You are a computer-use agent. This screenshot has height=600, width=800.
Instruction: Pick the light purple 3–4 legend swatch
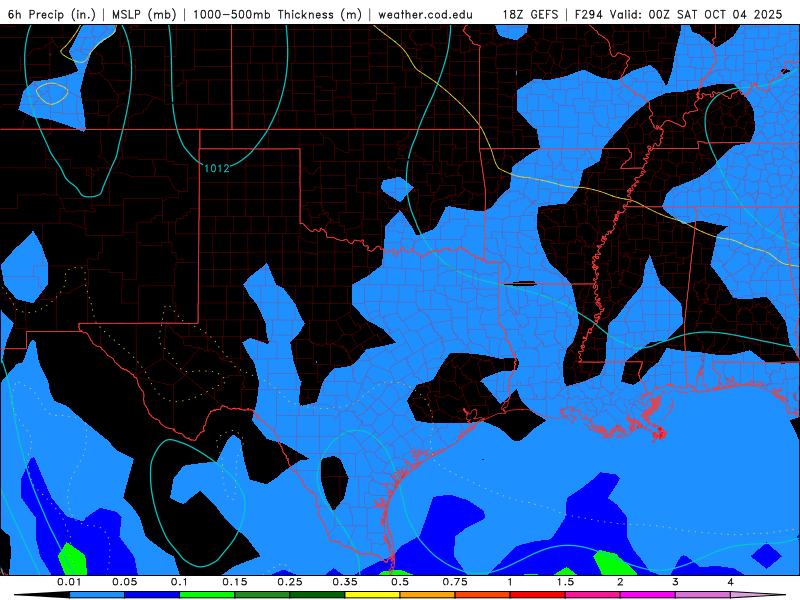703,595
